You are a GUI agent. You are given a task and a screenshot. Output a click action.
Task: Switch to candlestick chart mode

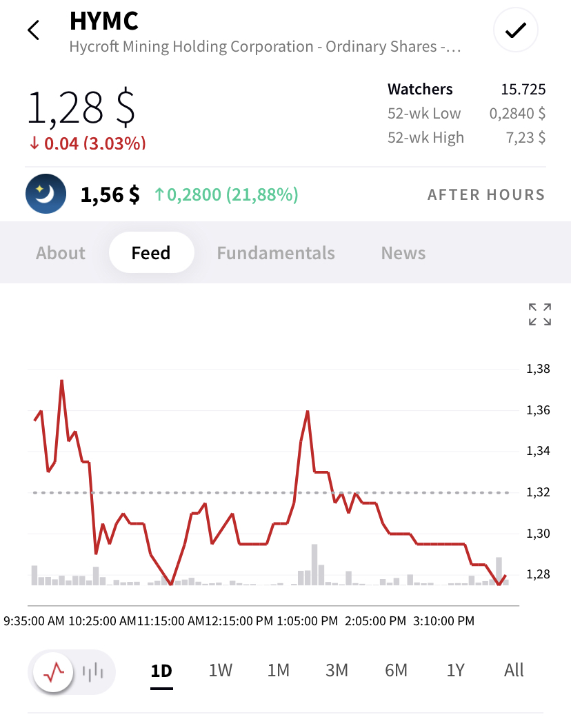[x=93, y=671]
